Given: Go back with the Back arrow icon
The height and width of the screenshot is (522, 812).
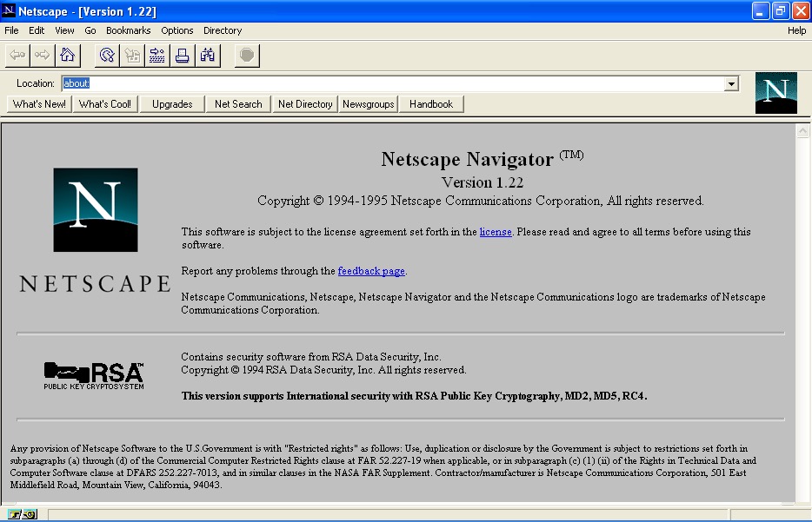Looking at the screenshot, I should (17, 56).
